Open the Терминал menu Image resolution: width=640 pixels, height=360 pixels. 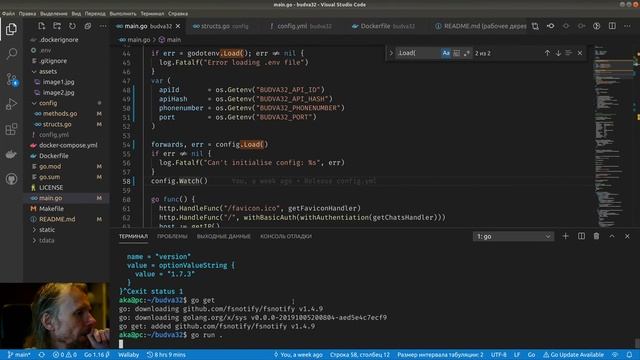tap(152, 13)
